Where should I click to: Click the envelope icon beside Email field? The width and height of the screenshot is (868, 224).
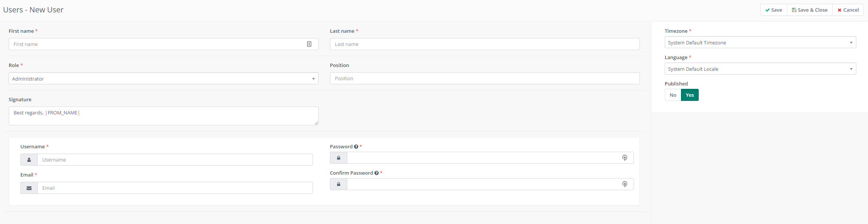(x=29, y=188)
